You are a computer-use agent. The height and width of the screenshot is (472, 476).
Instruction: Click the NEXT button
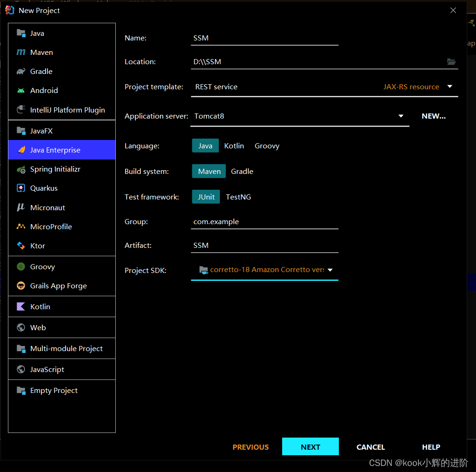point(310,446)
